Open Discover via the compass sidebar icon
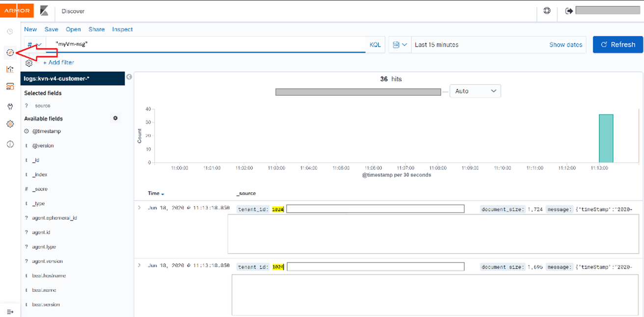 [x=10, y=52]
